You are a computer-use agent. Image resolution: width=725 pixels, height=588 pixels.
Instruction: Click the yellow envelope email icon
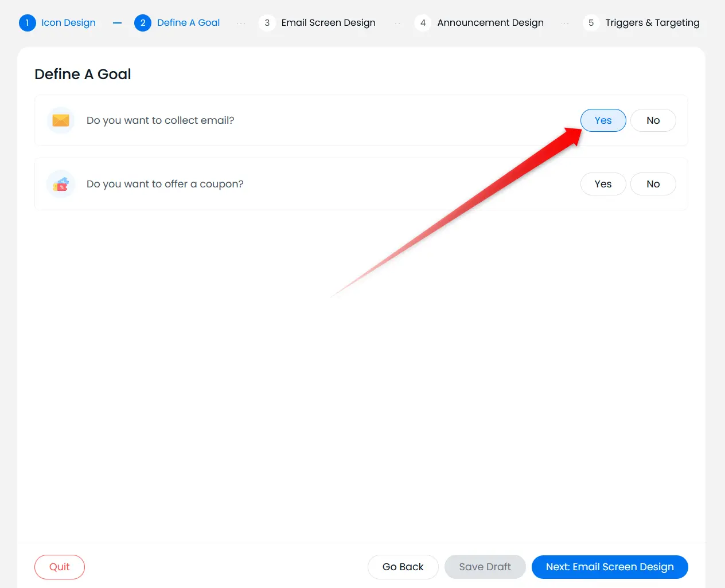tap(61, 120)
